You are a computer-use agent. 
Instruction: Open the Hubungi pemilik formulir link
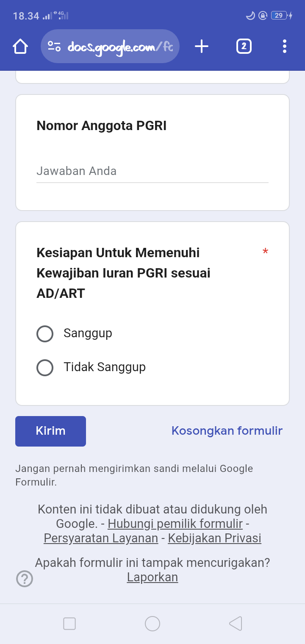[175, 524]
